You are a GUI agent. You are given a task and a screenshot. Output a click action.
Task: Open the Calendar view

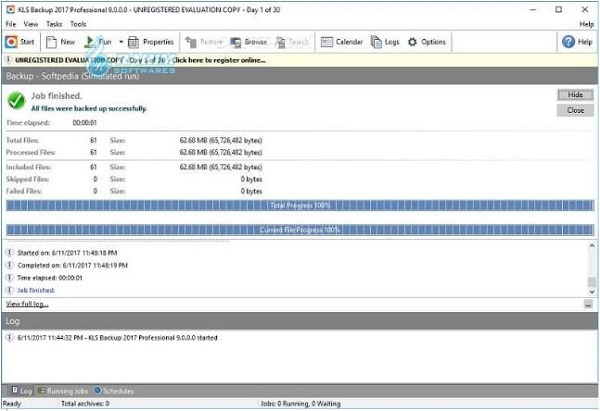tap(342, 42)
